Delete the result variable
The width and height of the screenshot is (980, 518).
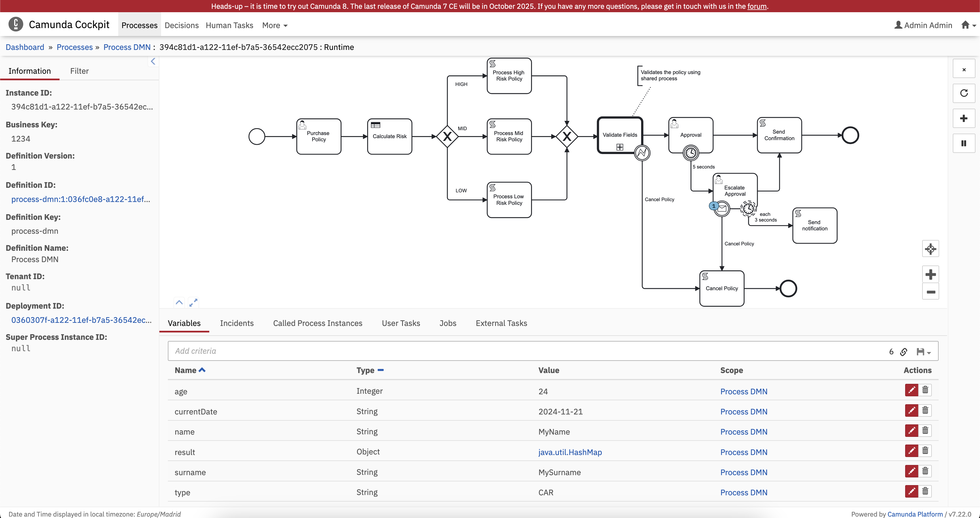tap(925, 451)
